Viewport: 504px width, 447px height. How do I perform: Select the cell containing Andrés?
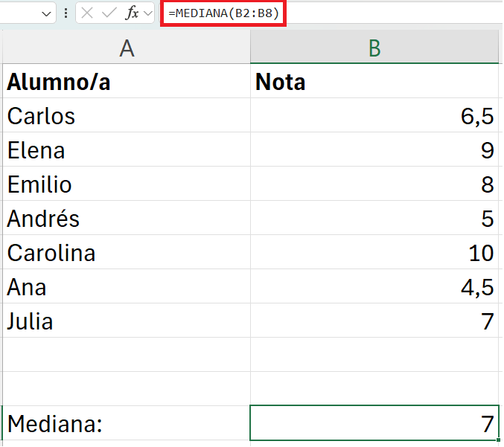coord(127,218)
